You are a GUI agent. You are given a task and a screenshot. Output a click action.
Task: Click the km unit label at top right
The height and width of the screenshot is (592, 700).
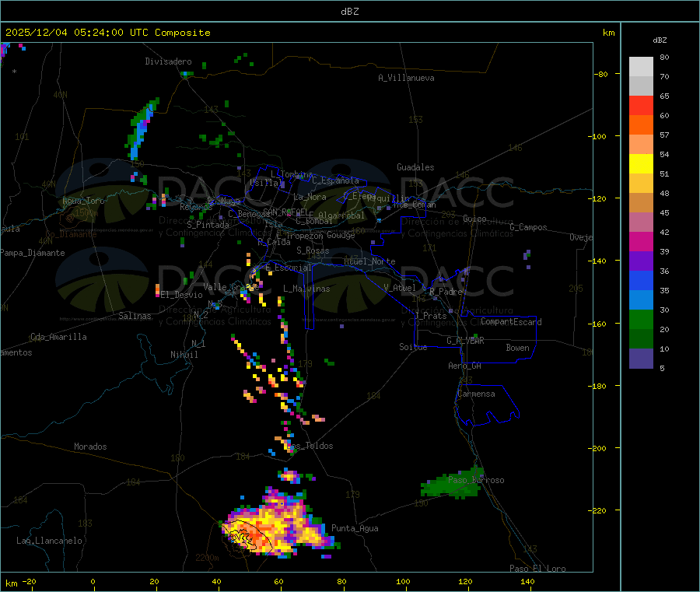(608, 33)
